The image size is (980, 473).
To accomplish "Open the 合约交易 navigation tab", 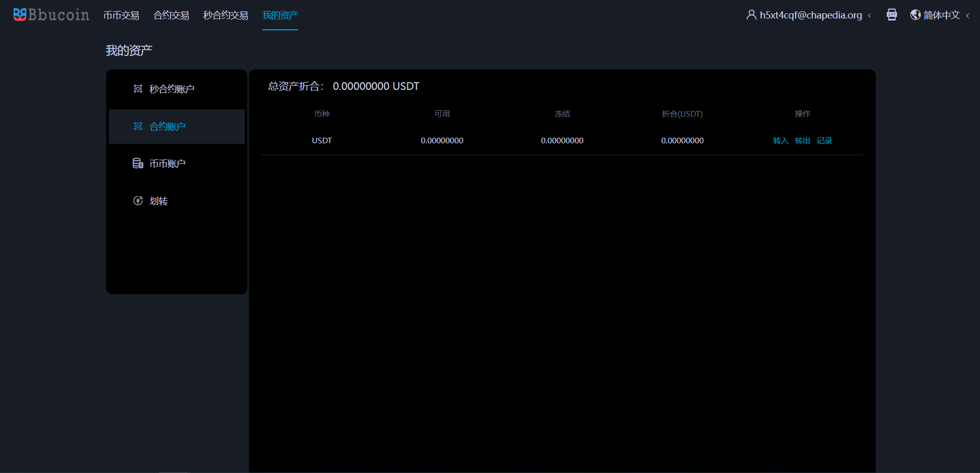I will (171, 15).
